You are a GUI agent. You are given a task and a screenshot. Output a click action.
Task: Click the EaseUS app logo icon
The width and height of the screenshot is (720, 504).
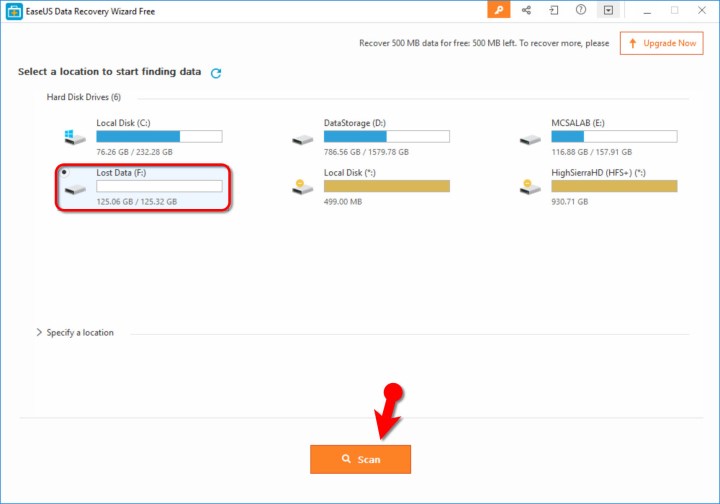point(12,10)
